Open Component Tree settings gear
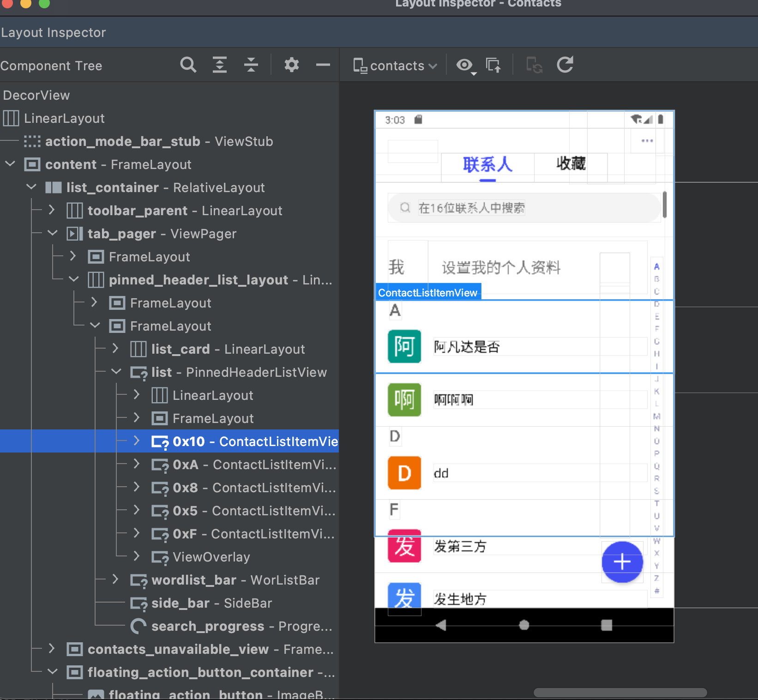 [291, 65]
